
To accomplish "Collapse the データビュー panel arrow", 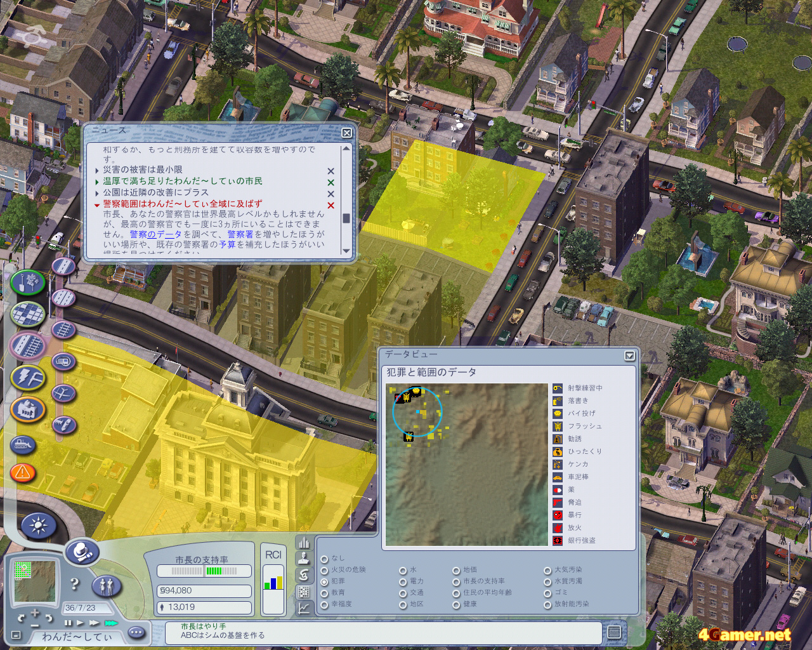I will tap(629, 356).
